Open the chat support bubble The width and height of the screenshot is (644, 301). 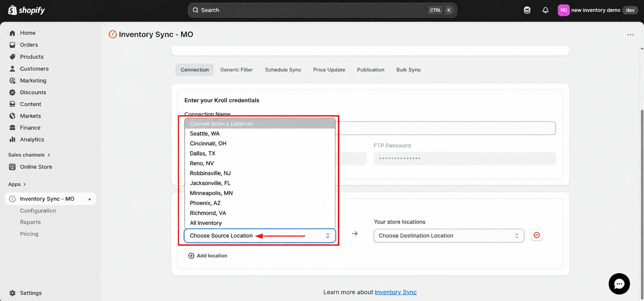pyautogui.click(x=619, y=284)
